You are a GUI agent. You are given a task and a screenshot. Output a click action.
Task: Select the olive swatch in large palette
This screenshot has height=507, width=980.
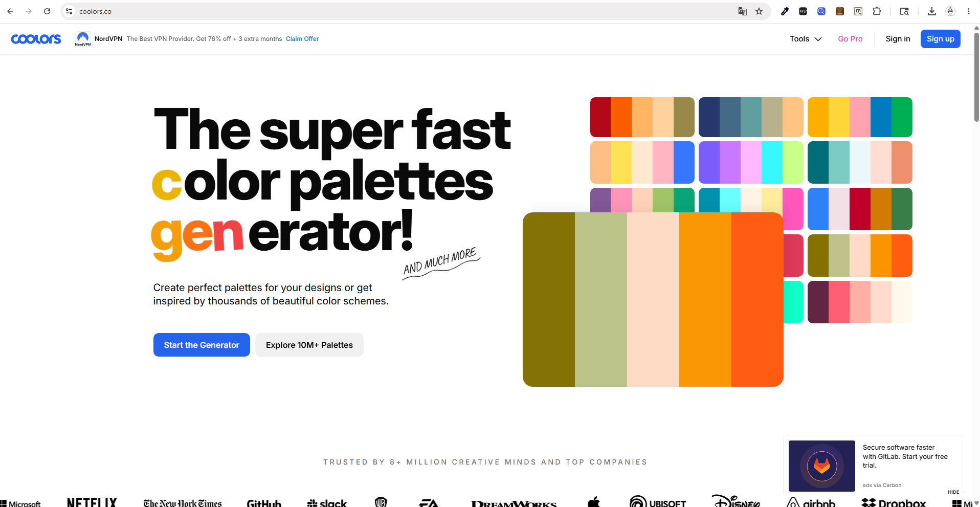(x=549, y=299)
